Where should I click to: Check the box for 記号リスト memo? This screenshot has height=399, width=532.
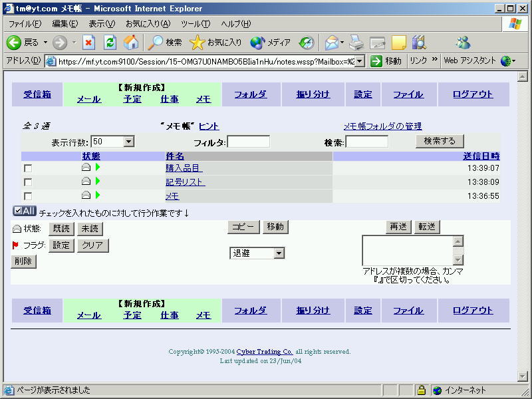coord(28,182)
